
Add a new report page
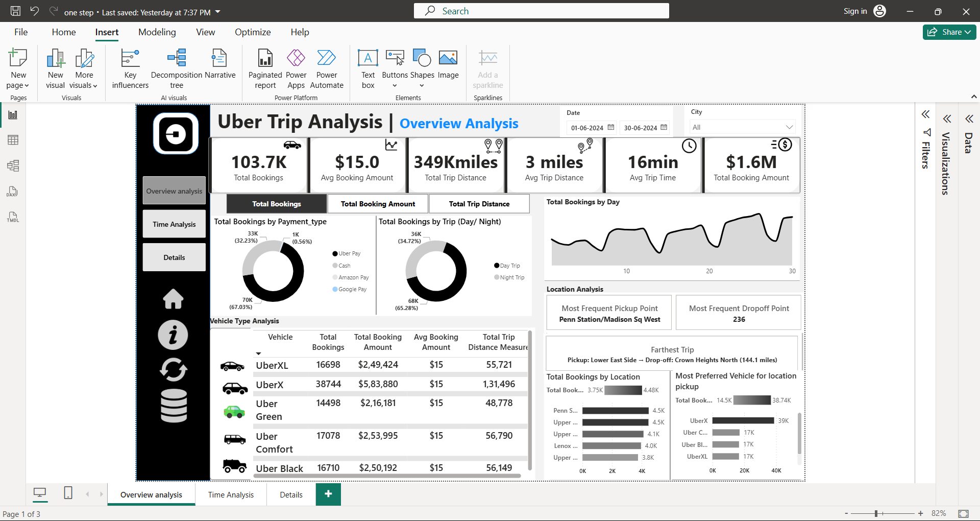328,494
